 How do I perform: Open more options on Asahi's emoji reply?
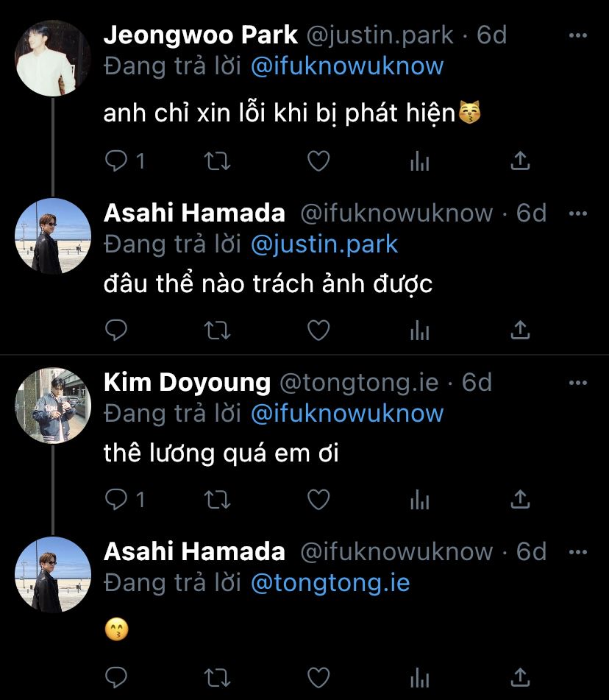pyautogui.click(x=579, y=552)
